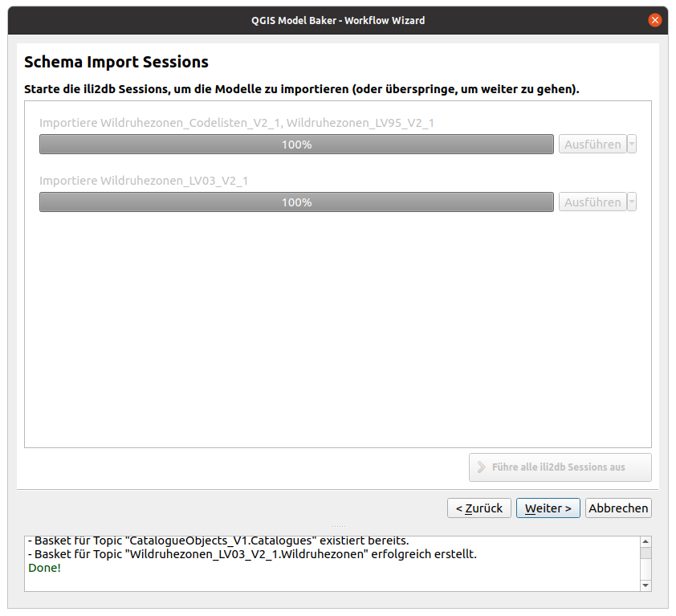Grab the dotted splitter handle above the log

(x=338, y=526)
